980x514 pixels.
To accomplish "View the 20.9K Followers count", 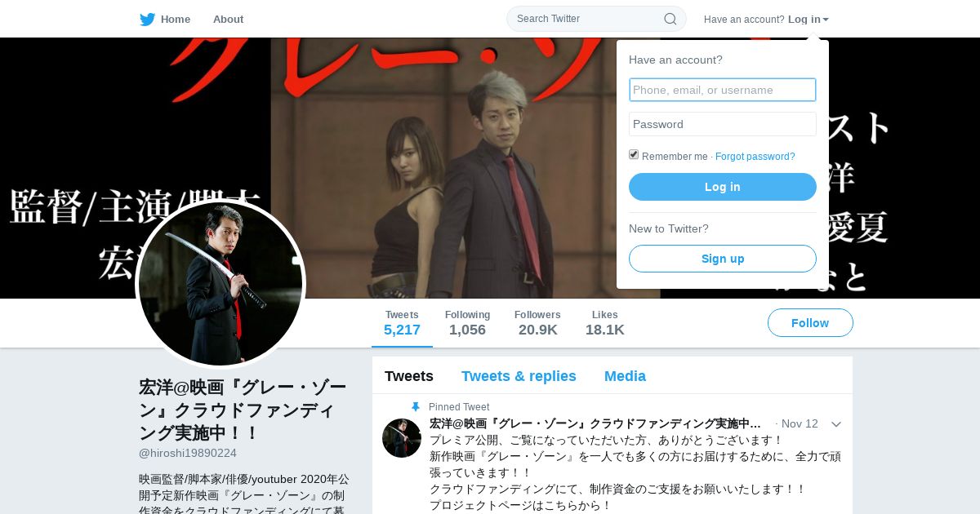I will [537, 323].
